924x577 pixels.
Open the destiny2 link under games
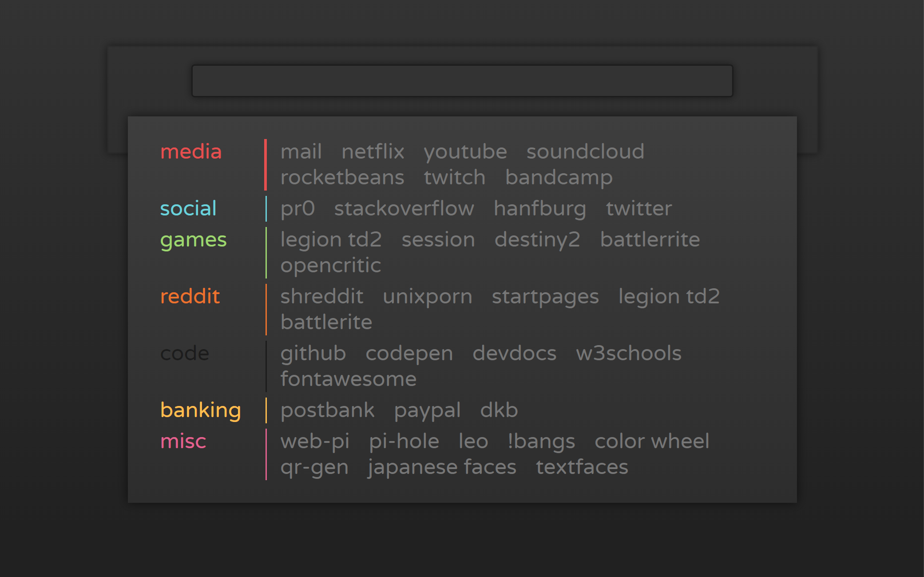(538, 239)
